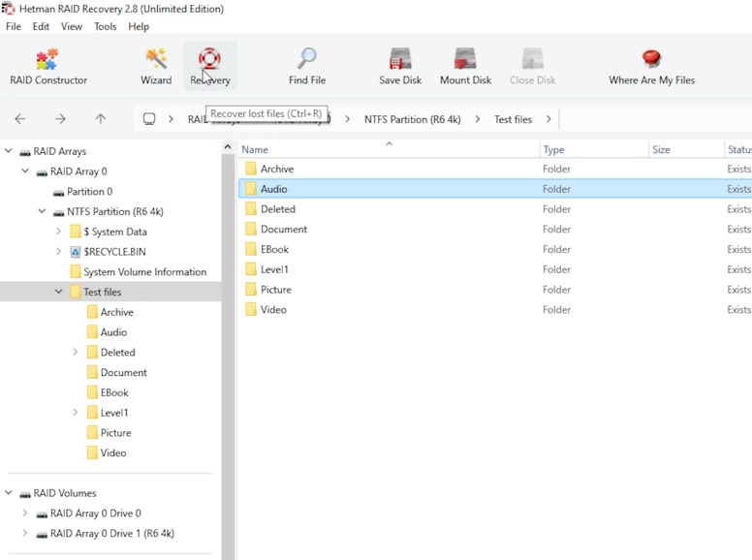The image size is (752, 560).
Task: Sort the file list by Type column
Action: [594, 149]
